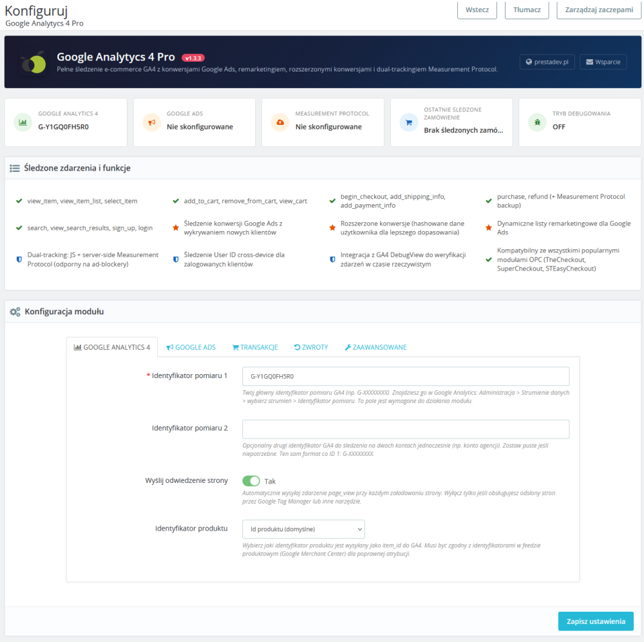Click the Zarządzaj zaczepami button

click(x=599, y=10)
